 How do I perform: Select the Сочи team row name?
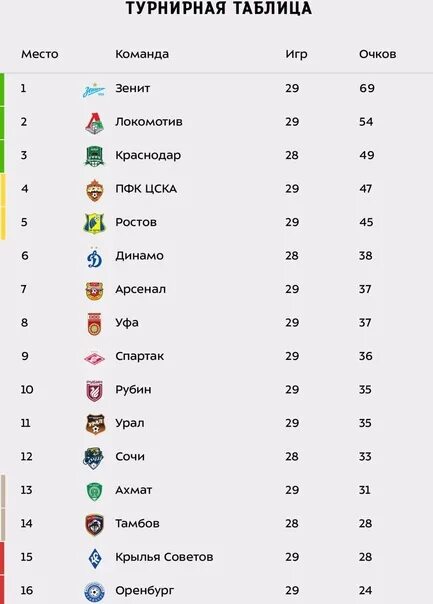tap(130, 456)
